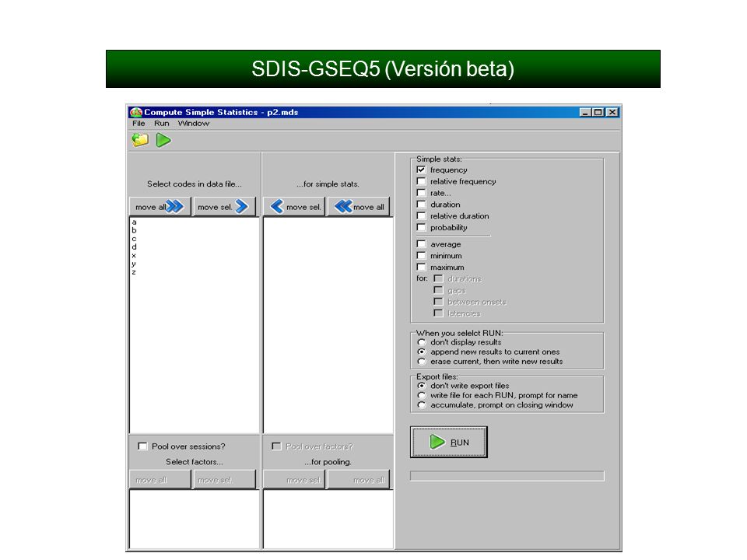Image resolution: width=747 pixels, height=560 pixels.
Task: Click the green run arrow in toolbar
Action: pyautogui.click(x=163, y=140)
